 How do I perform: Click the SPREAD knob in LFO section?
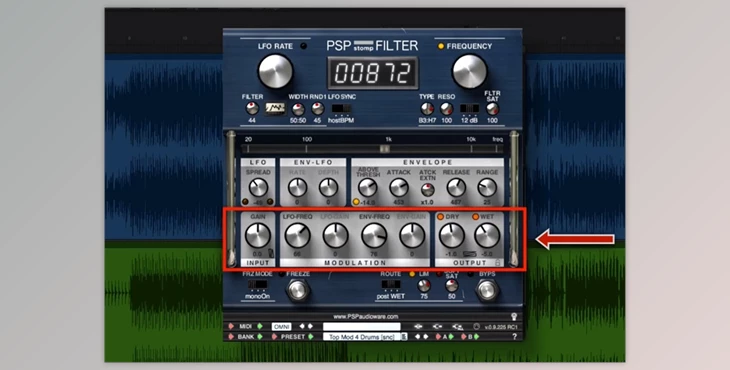pyautogui.click(x=258, y=188)
